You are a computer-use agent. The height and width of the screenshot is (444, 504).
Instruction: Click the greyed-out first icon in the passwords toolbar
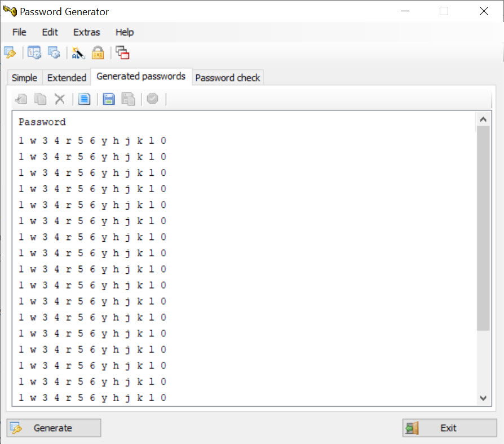[21, 99]
